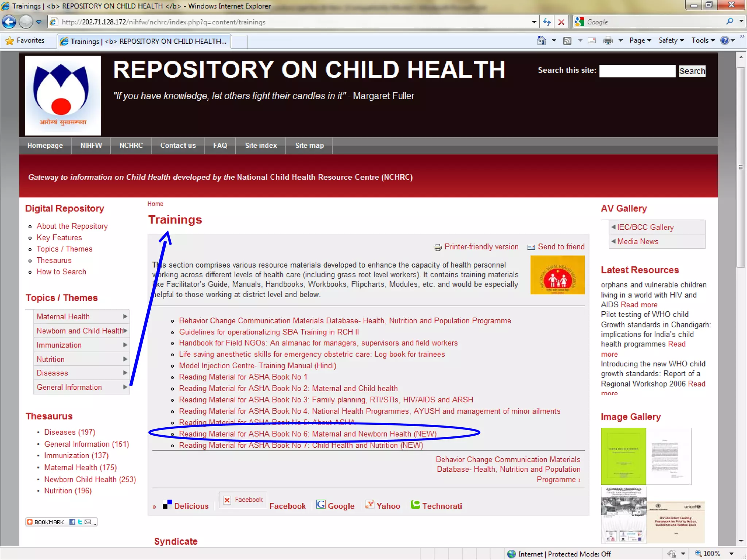Click the browser Back arrow button
Viewport: 747px width, 560px height.
(9, 22)
